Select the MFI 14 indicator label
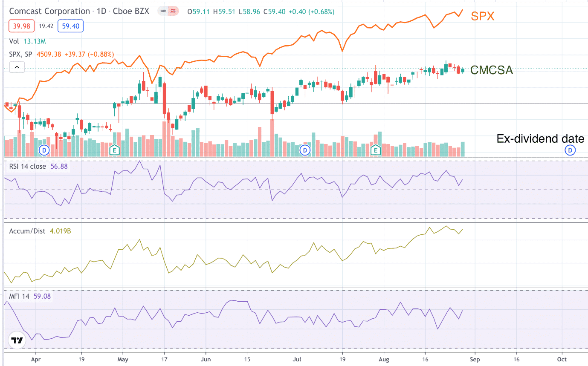The height and width of the screenshot is (366, 588). (19, 296)
